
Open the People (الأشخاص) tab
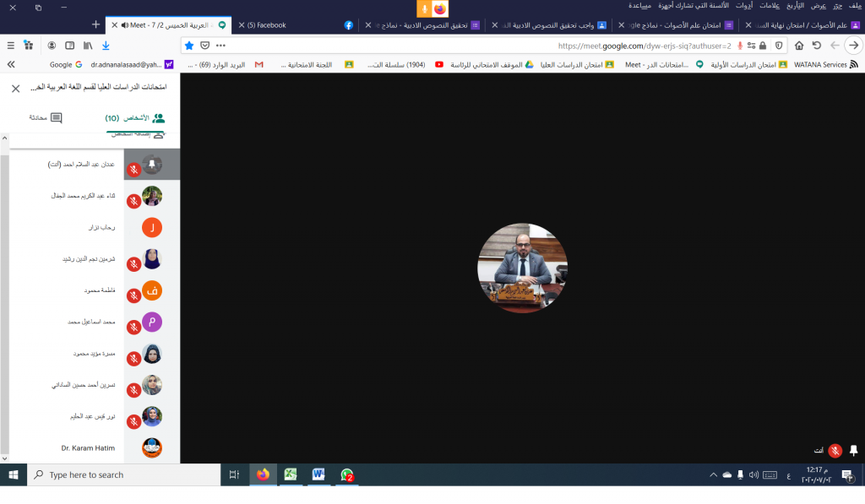tap(135, 118)
